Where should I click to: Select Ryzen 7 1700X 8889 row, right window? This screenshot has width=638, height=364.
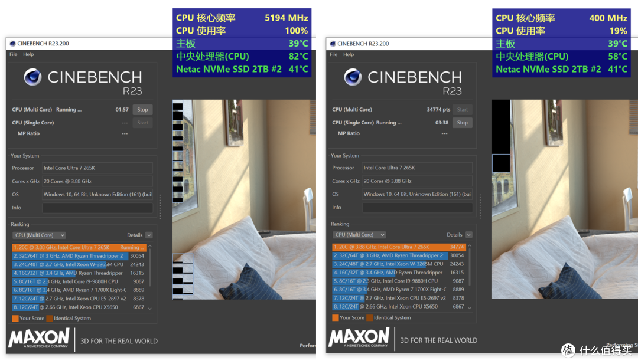pyautogui.click(x=399, y=290)
